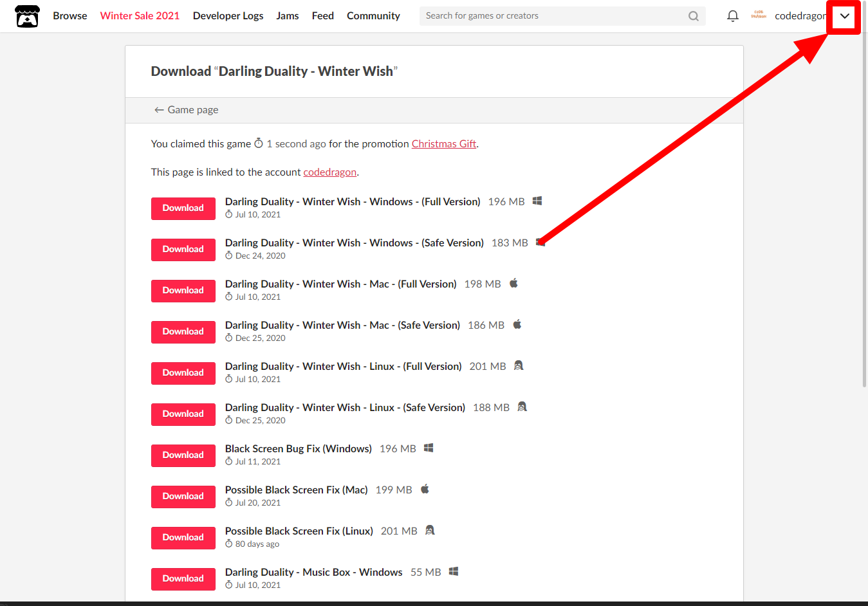Image resolution: width=868 pixels, height=606 pixels.
Task: Download Mac Safe Version
Action: tap(183, 332)
